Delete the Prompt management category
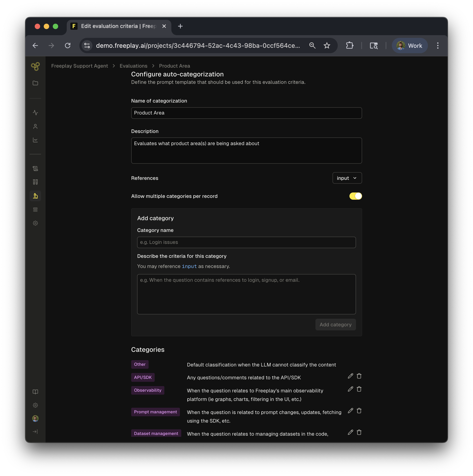 (359, 411)
